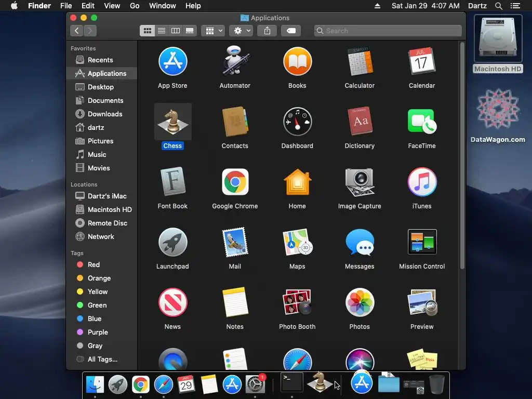This screenshot has height=399, width=532.
Task: Select the iTunes app icon
Action: [422, 182]
